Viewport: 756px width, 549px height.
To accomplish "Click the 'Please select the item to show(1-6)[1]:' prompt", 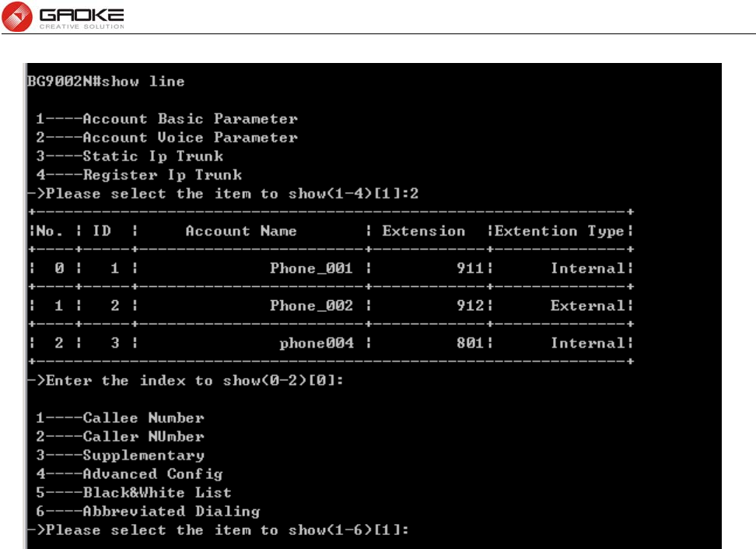I will (x=218, y=530).
